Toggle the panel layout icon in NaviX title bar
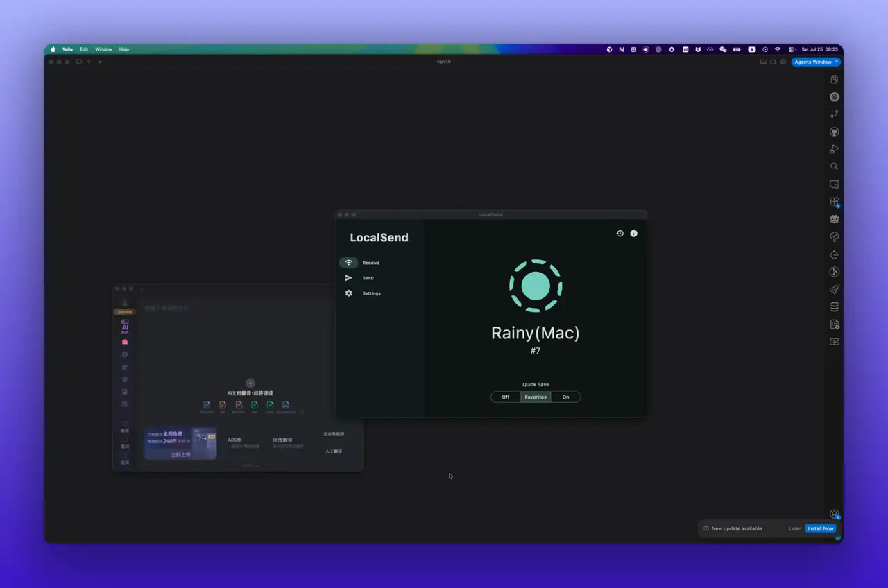This screenshot has height=588, width=888. (763, 62)
